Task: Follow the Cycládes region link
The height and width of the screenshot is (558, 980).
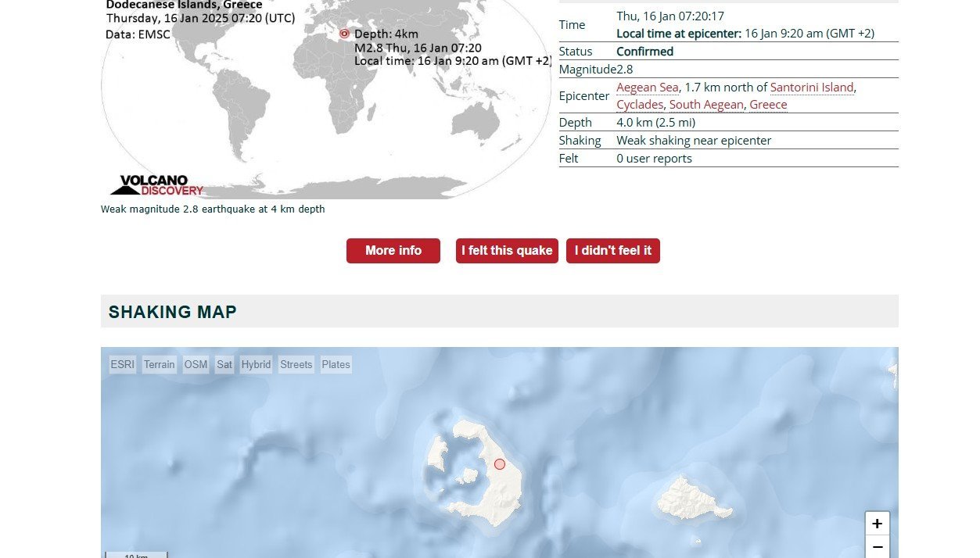Action: pyautogui.click(x=639, y=105)
